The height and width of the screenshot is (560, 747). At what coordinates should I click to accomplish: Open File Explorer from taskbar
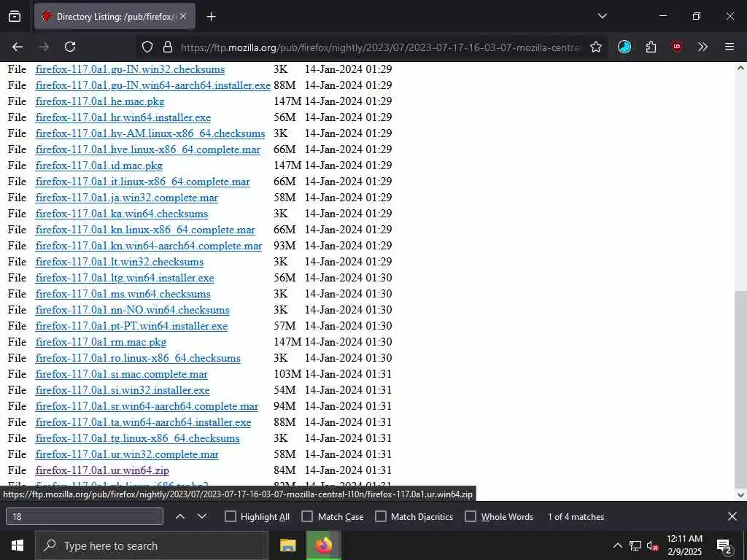click(x=287, y=545)
